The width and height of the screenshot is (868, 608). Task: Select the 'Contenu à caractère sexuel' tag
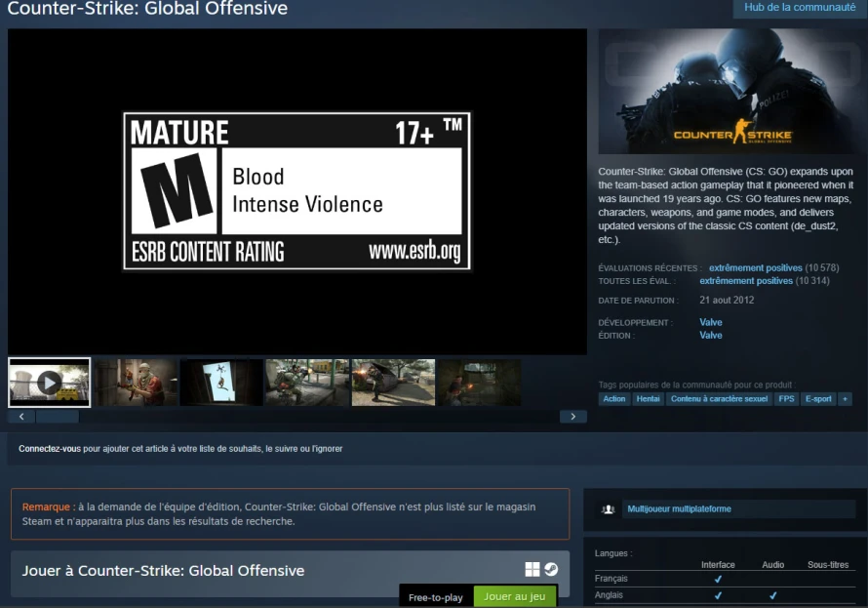point(719,399)
